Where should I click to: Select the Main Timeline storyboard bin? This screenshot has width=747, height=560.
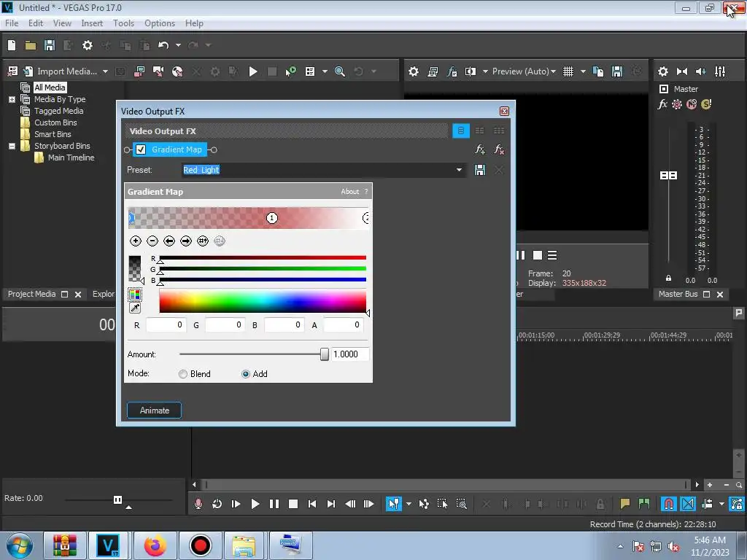[71, 157]
